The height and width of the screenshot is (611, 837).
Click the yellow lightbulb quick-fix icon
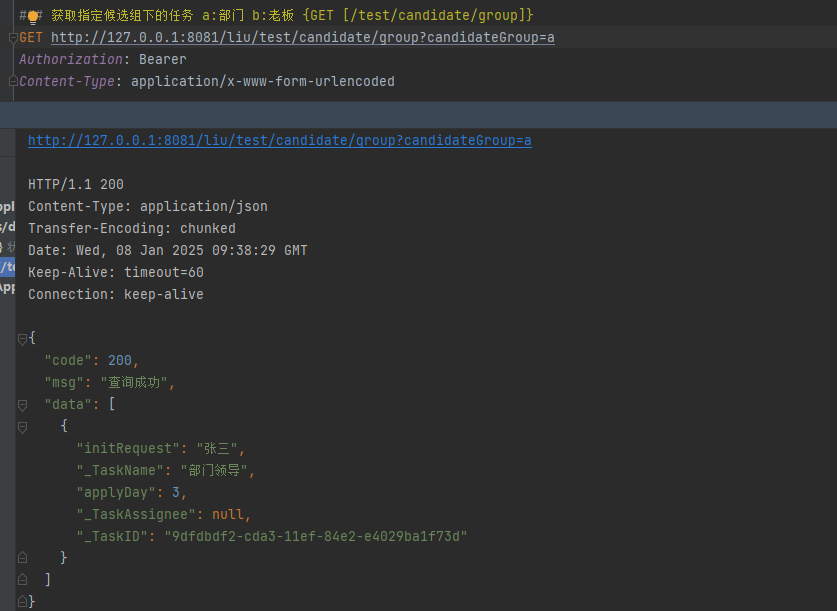[x=32, y=16]
